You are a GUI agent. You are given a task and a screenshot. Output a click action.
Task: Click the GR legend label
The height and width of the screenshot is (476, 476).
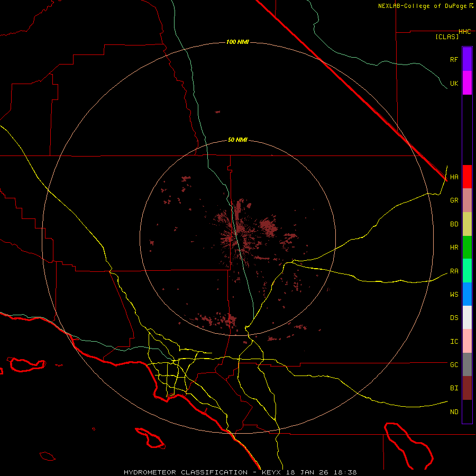pyautogui.click(x=454, y=200)
